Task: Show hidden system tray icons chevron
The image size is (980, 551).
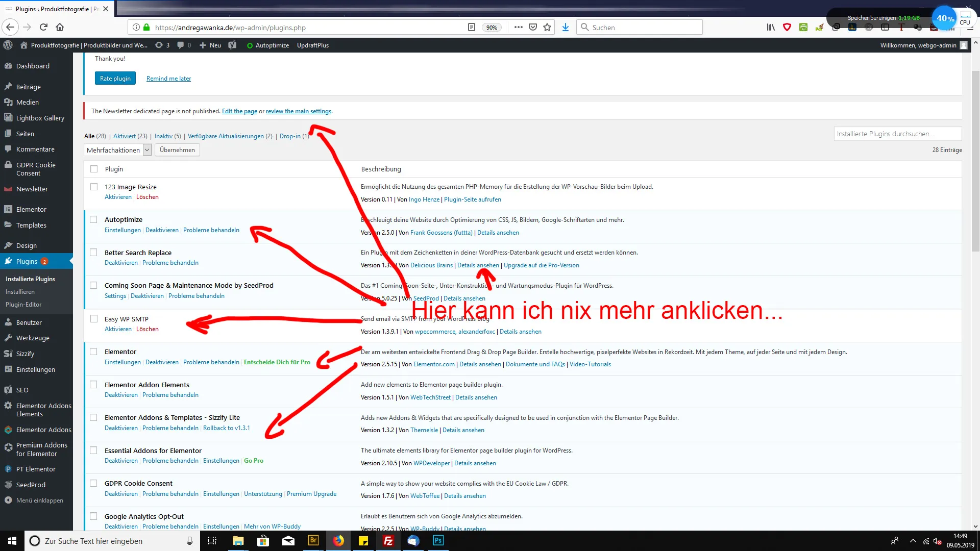Action: [913, 541]
